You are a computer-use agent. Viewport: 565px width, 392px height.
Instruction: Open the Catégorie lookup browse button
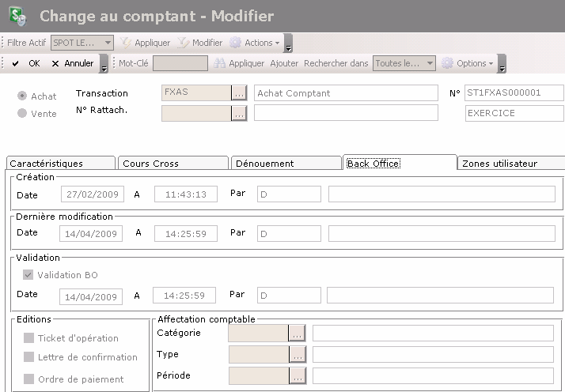click(297, 333)
